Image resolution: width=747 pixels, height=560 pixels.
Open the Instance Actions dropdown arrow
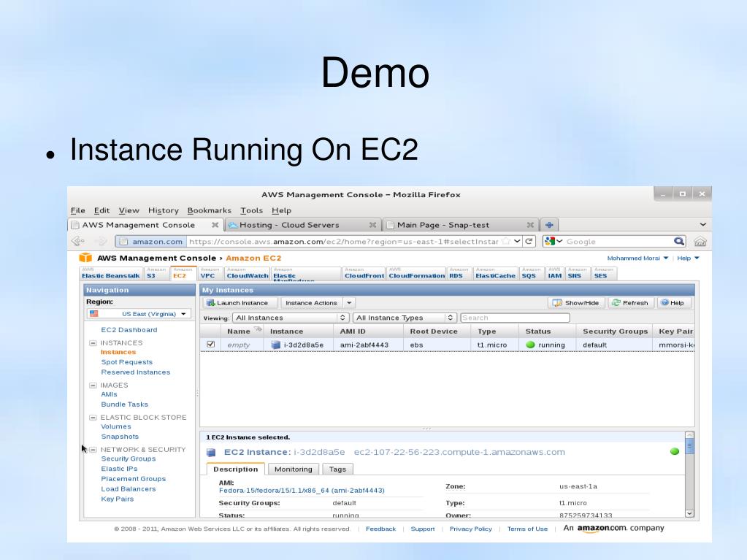coord(349,303)
